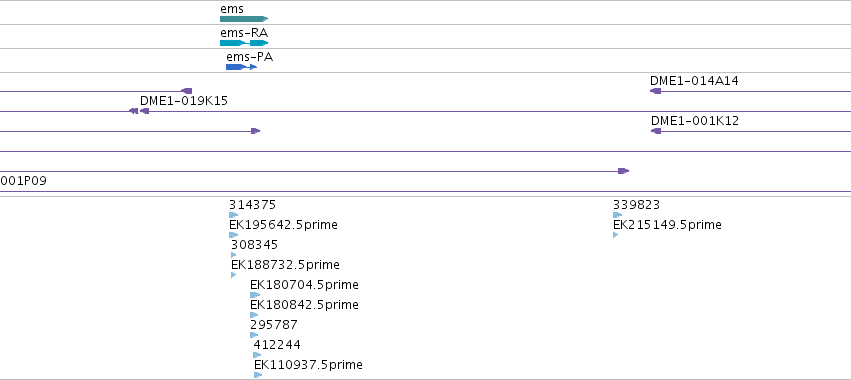Click the EK188732.5prime feature arrow

[233, 275]
